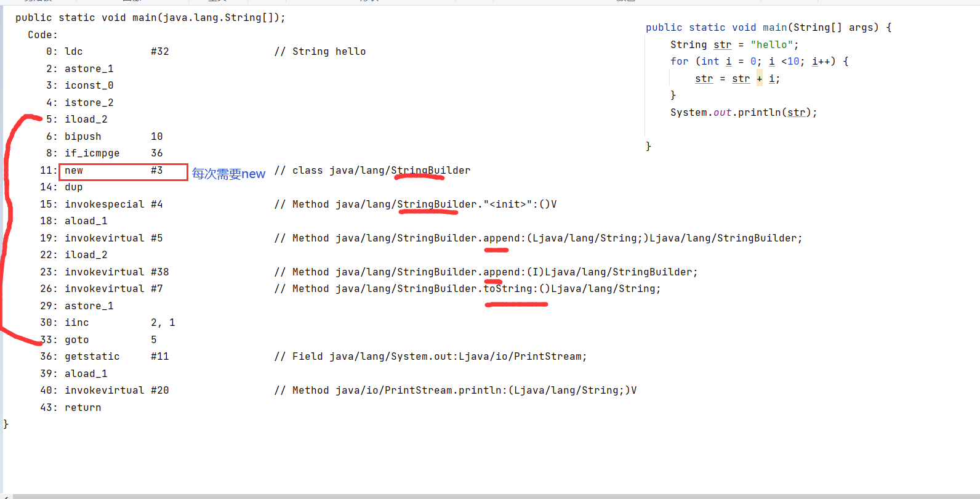The image size is (980, 499).
Task: Click the StringBuilder "<init>":()V comment
Action: tap(416, 205)
